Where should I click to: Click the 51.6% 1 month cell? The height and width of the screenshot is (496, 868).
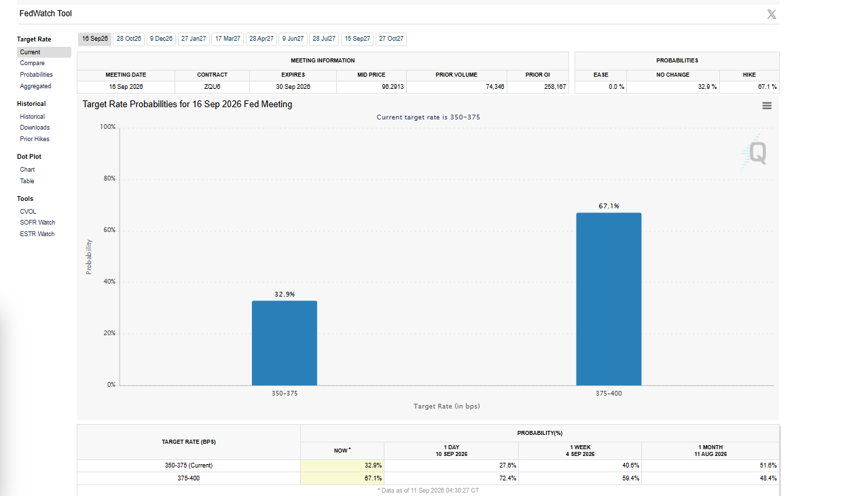[710, 465]
